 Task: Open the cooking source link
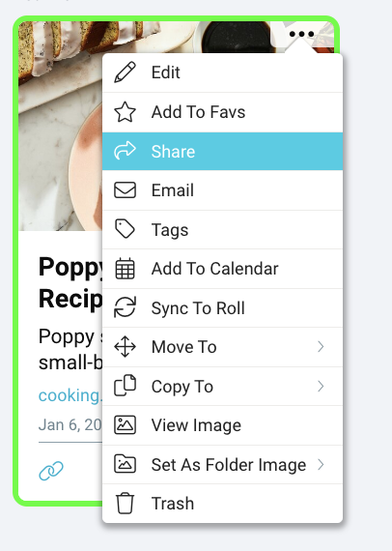pos(70,395)
